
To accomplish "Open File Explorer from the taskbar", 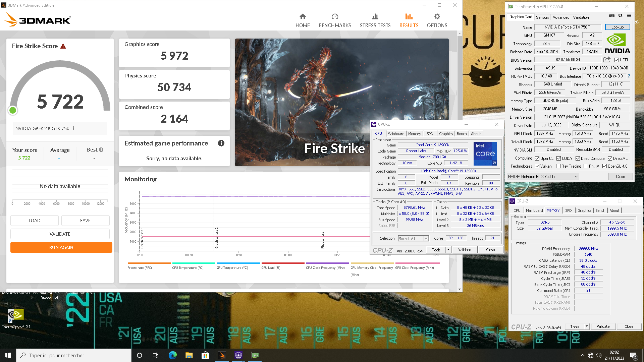I will tap(189, 355).
